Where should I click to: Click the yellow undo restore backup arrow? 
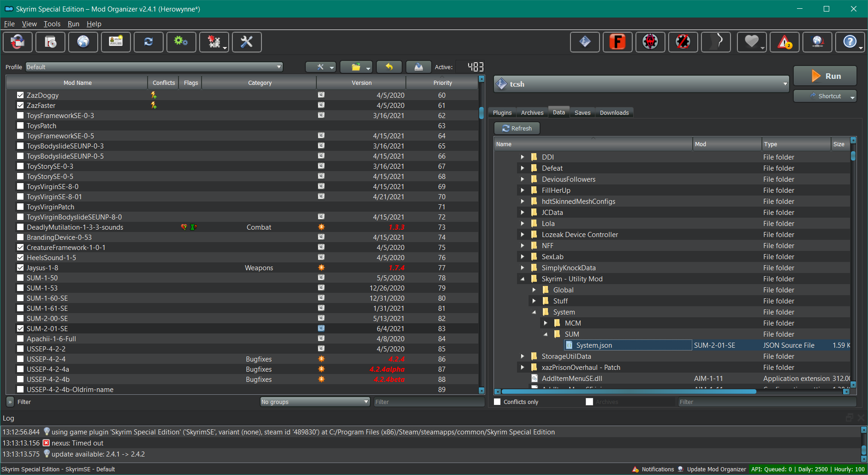(389, 67)
